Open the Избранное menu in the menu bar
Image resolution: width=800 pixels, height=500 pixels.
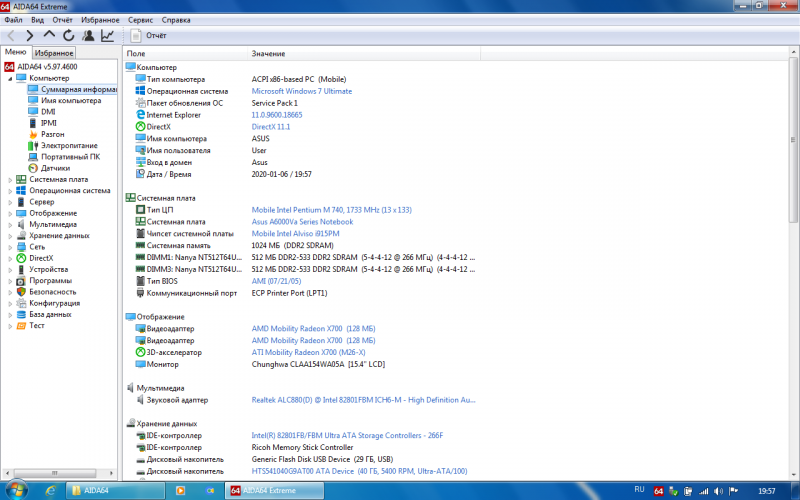click(100, 20)
